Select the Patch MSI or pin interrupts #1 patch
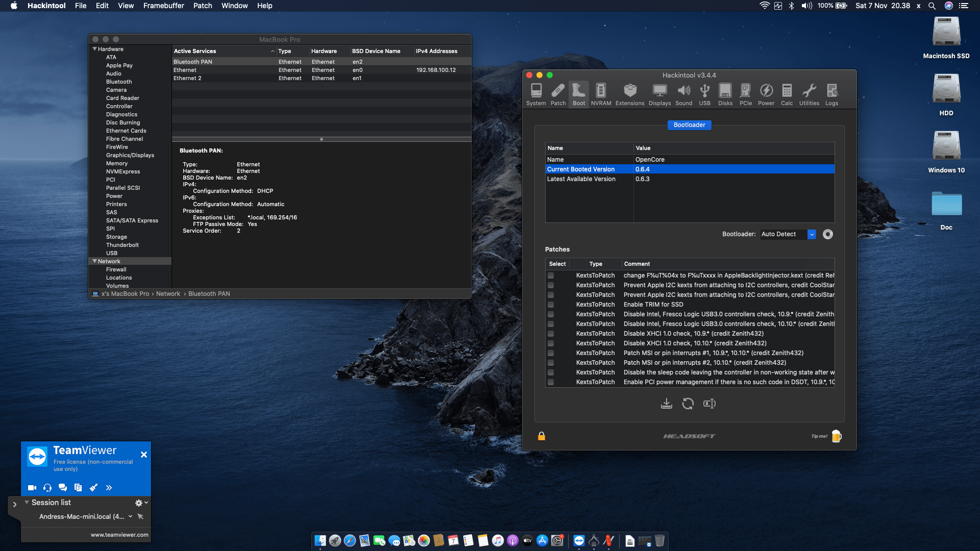980x551 pixels. [551, 353]
